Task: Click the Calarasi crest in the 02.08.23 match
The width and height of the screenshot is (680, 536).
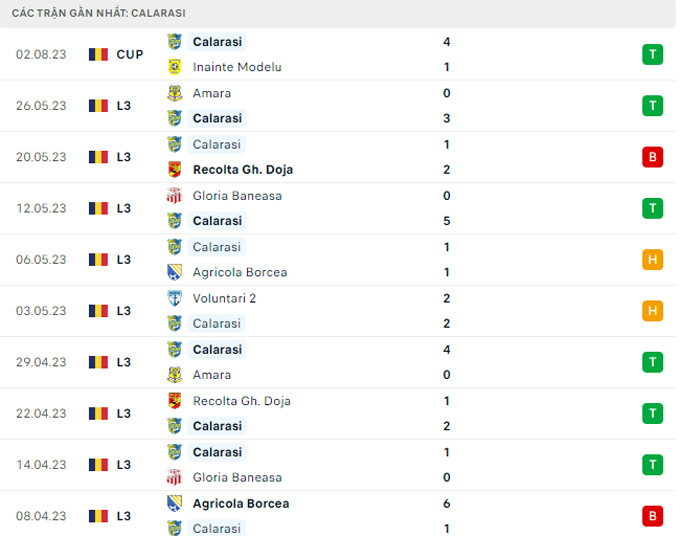Action: tap(174, 42)
